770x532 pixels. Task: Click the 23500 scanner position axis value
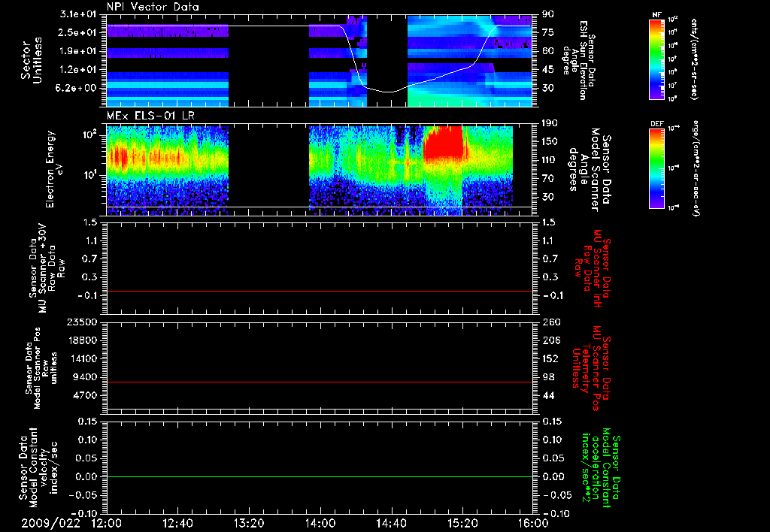[81, 322]
